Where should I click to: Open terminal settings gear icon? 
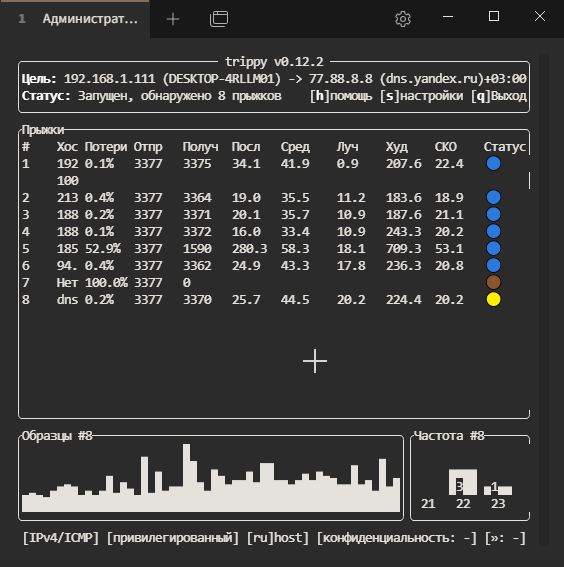(x=403, y=18)
